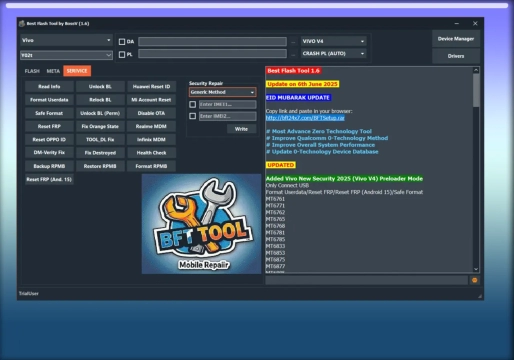Click 'Update on 6th June 2025' text

(302, 84)
